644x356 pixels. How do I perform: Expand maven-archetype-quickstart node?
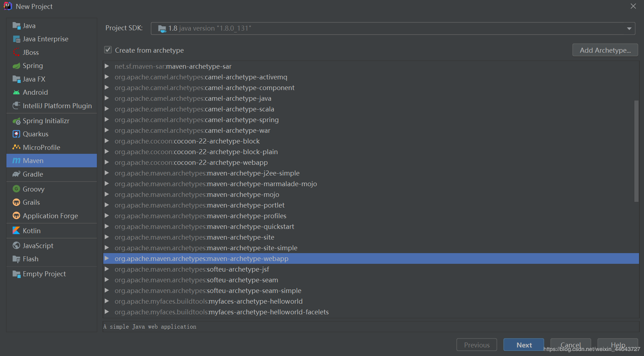pos(107,226)
